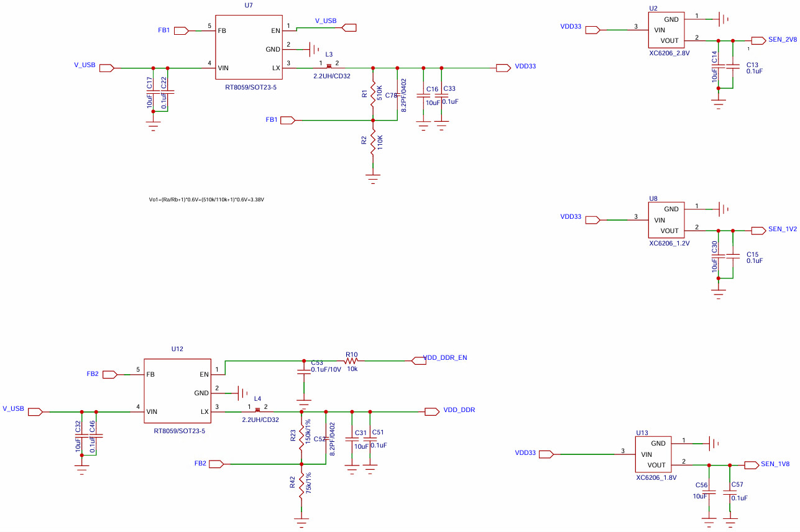Click the U12 designator label

177,349
